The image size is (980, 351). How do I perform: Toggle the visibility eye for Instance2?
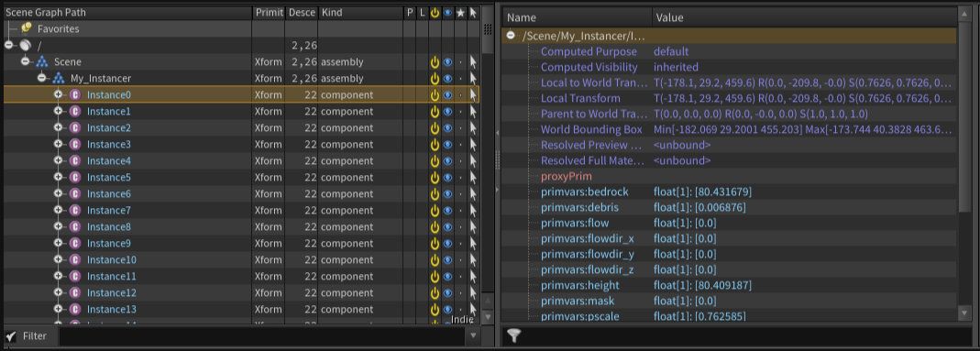tap(447, 128)
